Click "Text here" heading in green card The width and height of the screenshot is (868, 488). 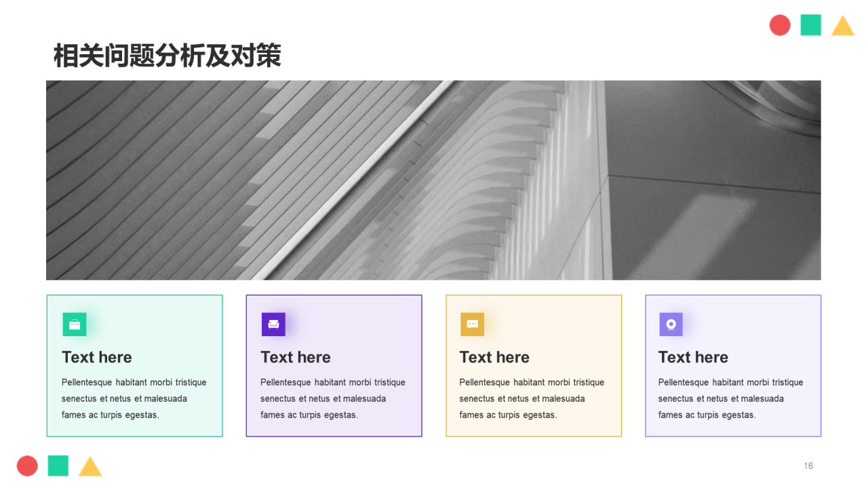(x=97, y=357)
